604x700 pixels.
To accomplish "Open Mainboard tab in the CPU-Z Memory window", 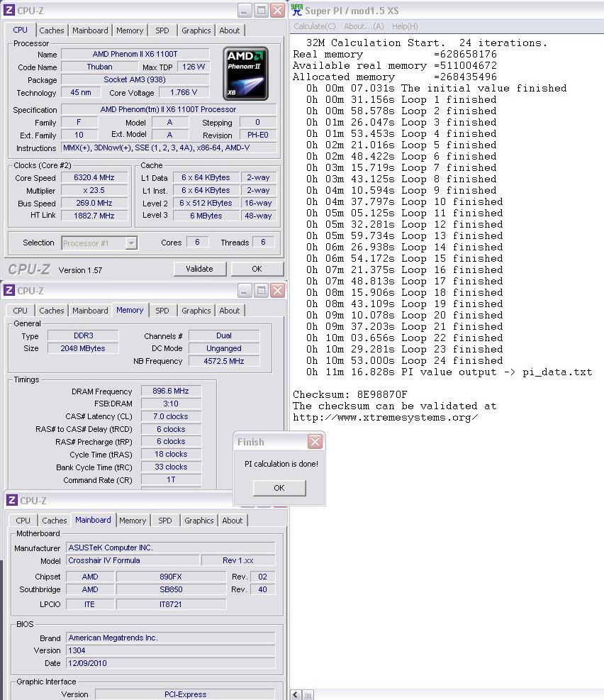I will (90, 310).
